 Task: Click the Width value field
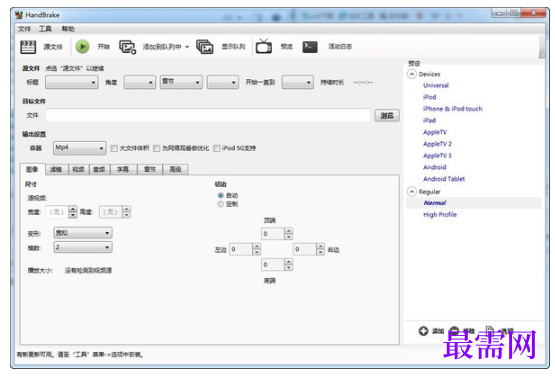pyautogui.click(x=57, y=212)
